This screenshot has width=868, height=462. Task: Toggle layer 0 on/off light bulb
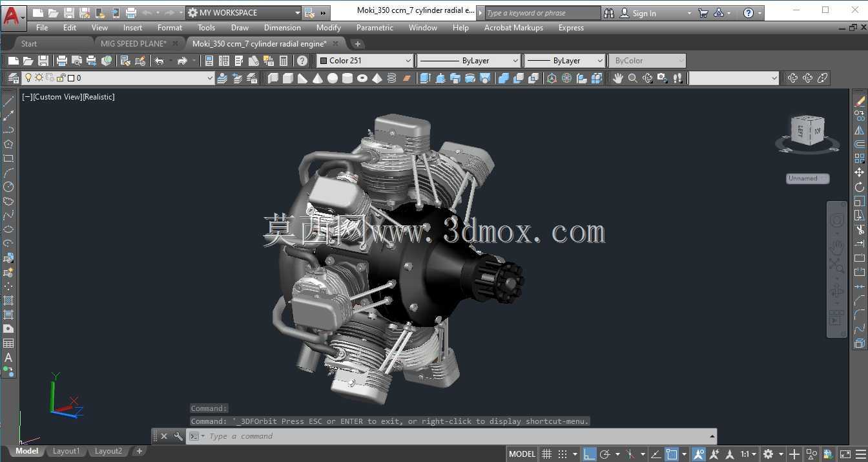(x=28, y=78)
